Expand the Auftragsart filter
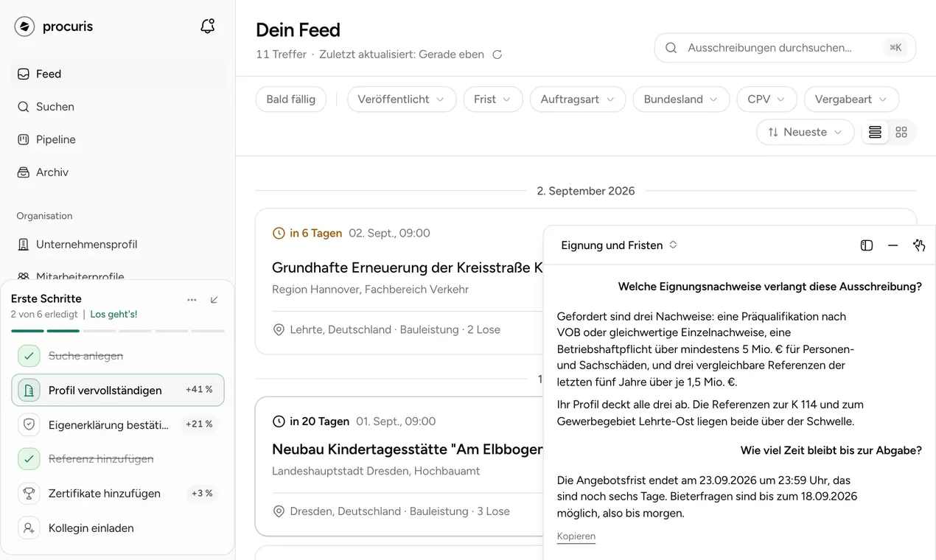This screenshot has height=560, width=936. [578, 99]
